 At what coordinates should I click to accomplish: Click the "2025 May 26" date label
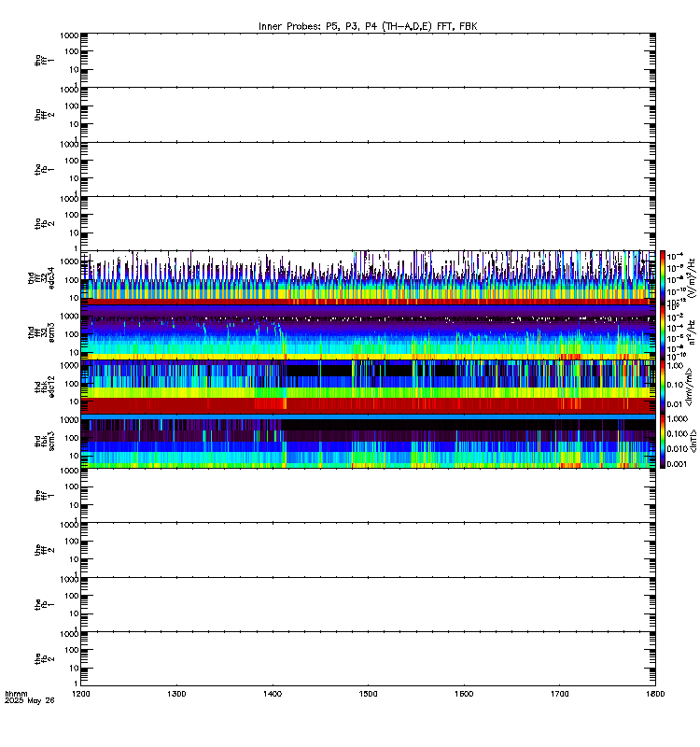pyautogui.click(x=30, y=700)
